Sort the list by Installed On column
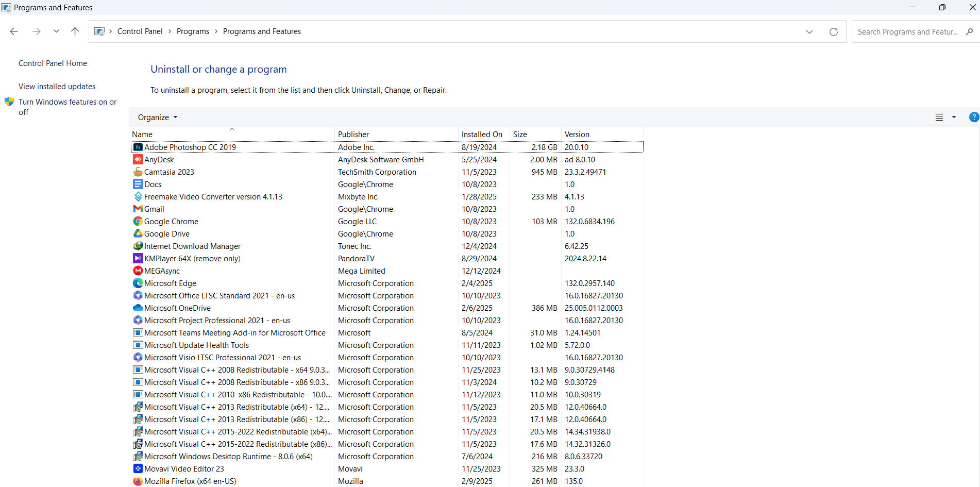980x487 pixels. (484, 135)
